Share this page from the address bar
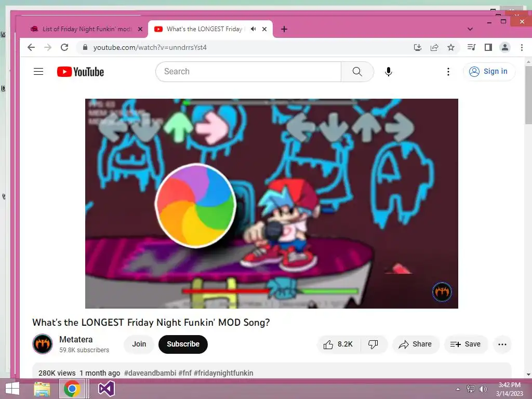 point(434,47)
